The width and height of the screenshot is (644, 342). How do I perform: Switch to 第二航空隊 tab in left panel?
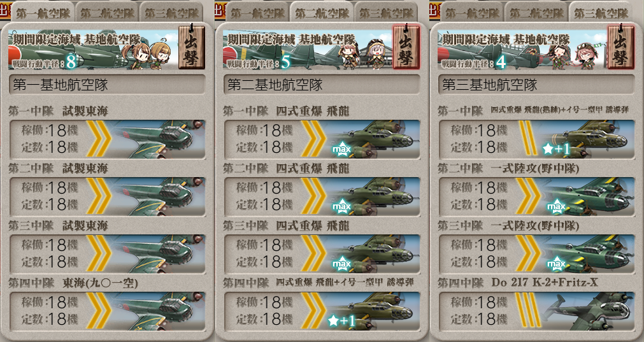click(107, 13)
